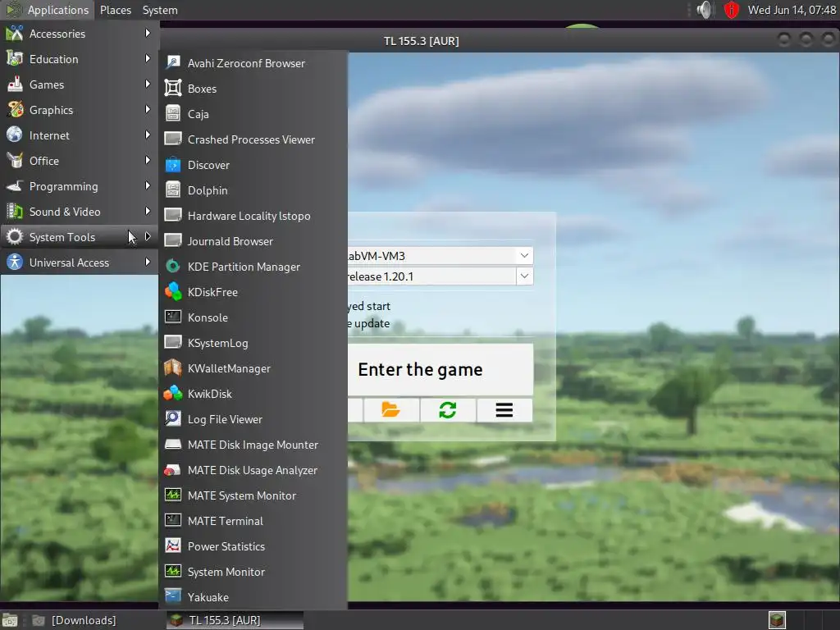The width and height of the screenshot is (840, 630).
Task: Expand the Education submenu
Action: point(80,59)
